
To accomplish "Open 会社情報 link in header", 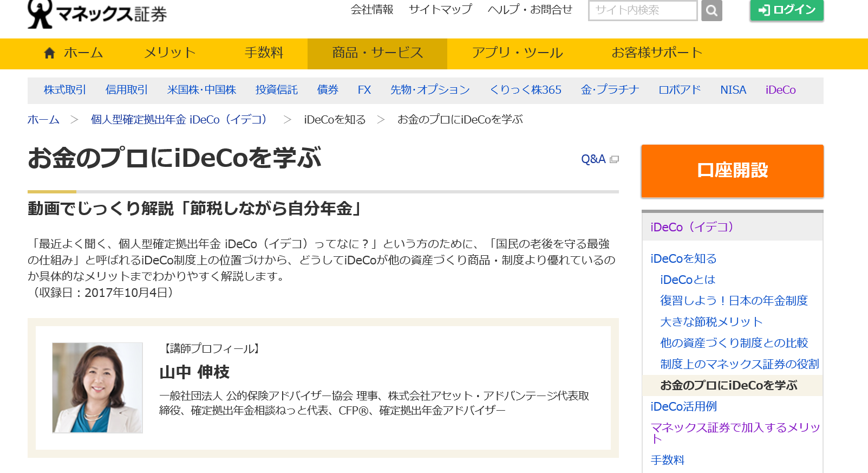I will 372,9.
